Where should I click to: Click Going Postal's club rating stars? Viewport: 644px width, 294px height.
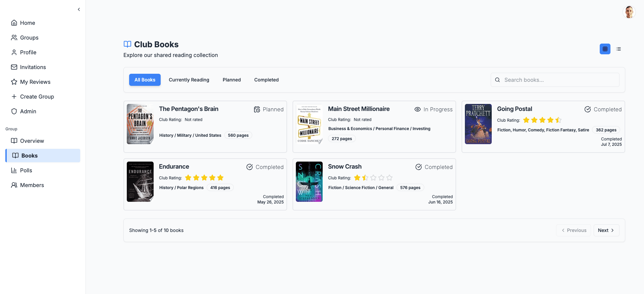pos(542,120)
